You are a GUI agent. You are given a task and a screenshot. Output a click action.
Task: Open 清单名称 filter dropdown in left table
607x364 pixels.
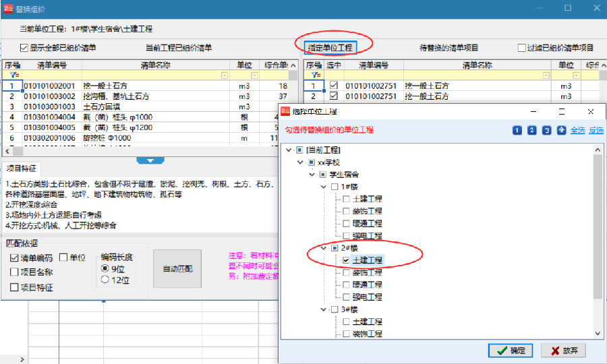pos(224,75)
